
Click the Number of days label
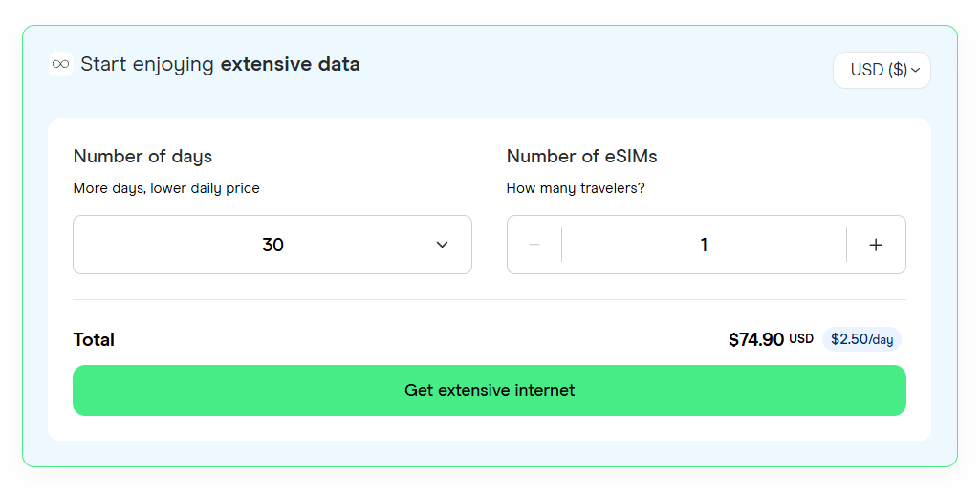(x=142, y=157)
